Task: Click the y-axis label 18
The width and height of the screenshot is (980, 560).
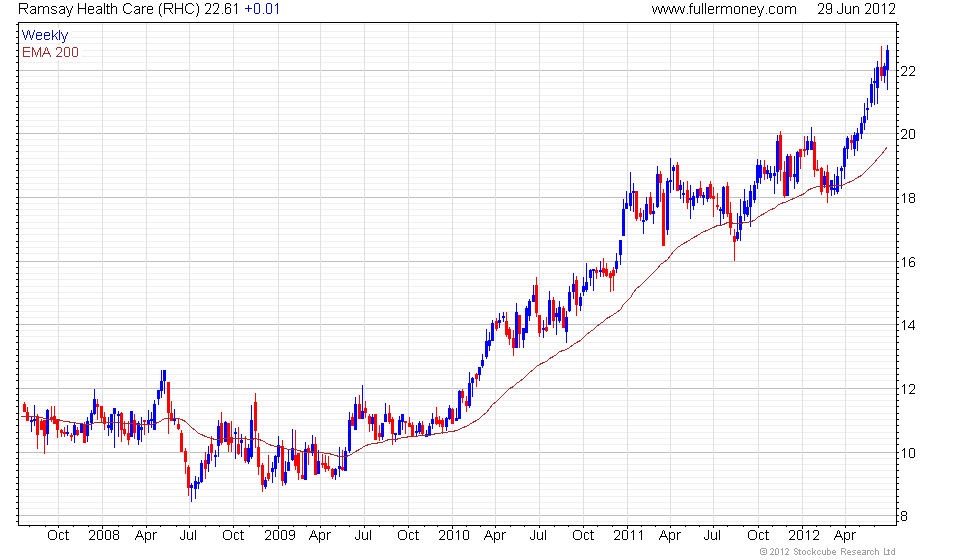Action: (x=908, y=198)
